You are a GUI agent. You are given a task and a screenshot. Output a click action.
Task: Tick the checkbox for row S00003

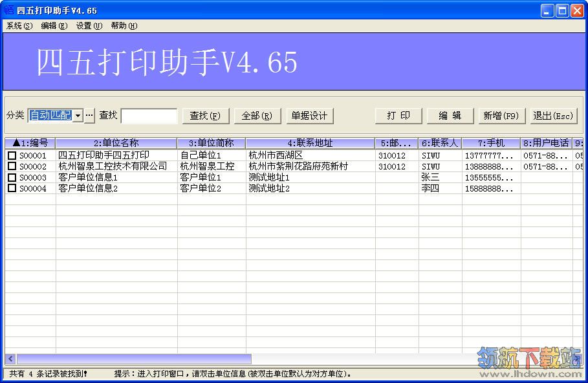coord(12,177)
